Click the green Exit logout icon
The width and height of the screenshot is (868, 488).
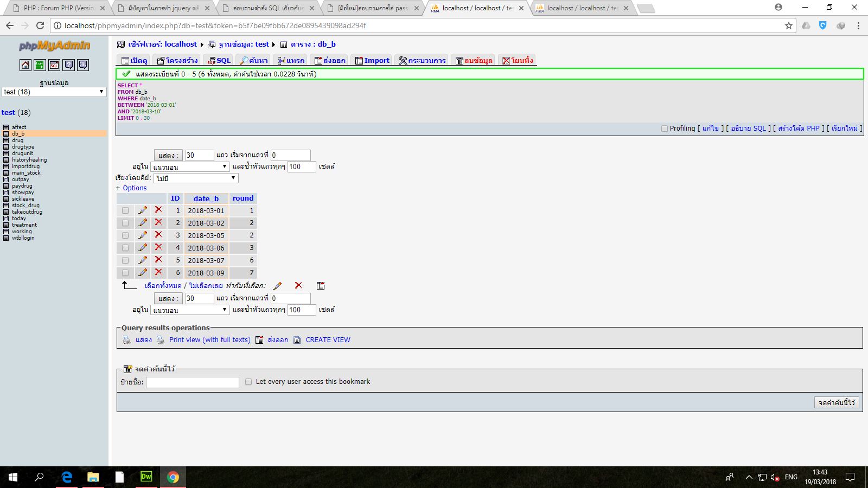[x=40, y=65]
